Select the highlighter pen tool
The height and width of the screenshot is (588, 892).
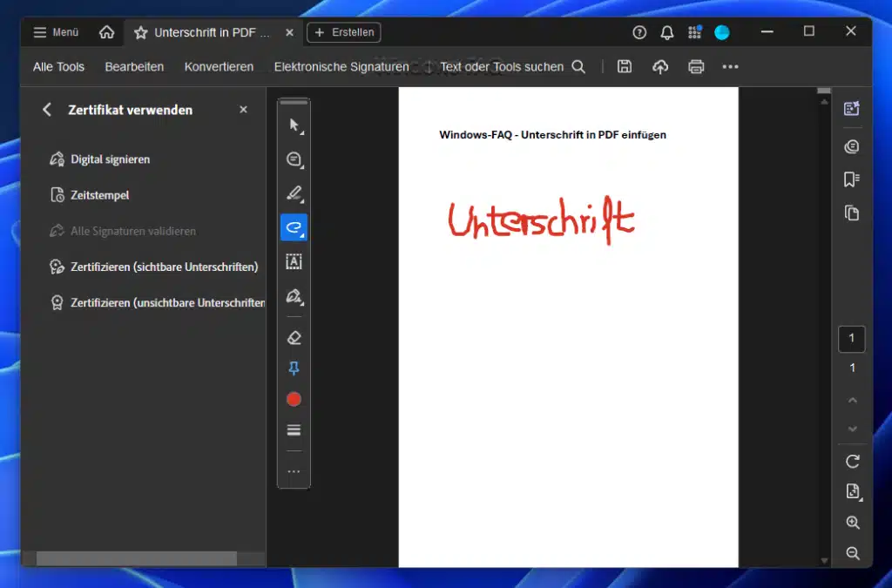(x=294, y=193)
